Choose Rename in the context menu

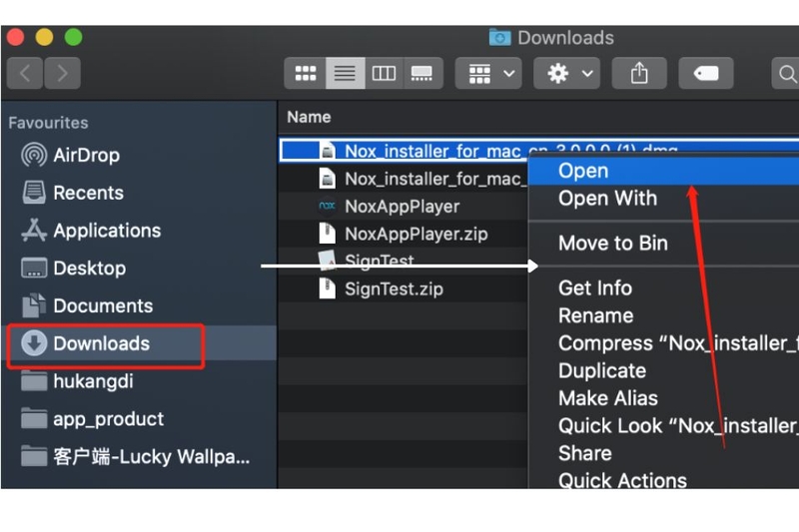664,315
